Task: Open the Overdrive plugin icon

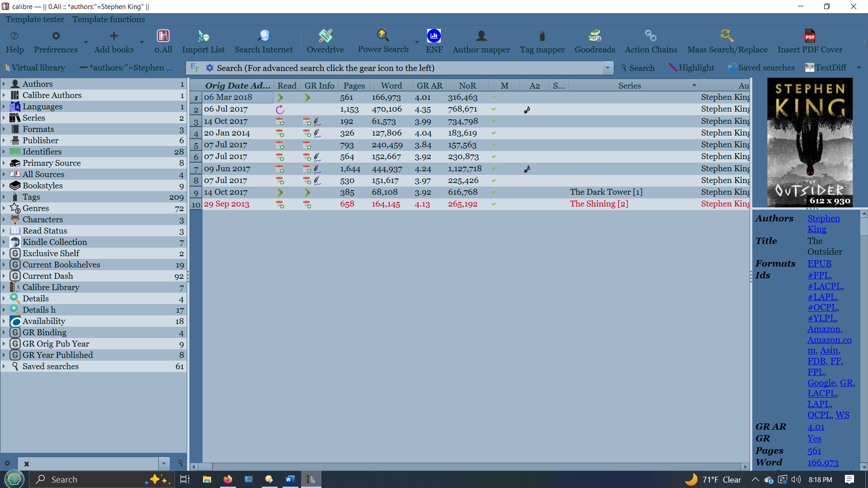Action: tap(325, 36)
